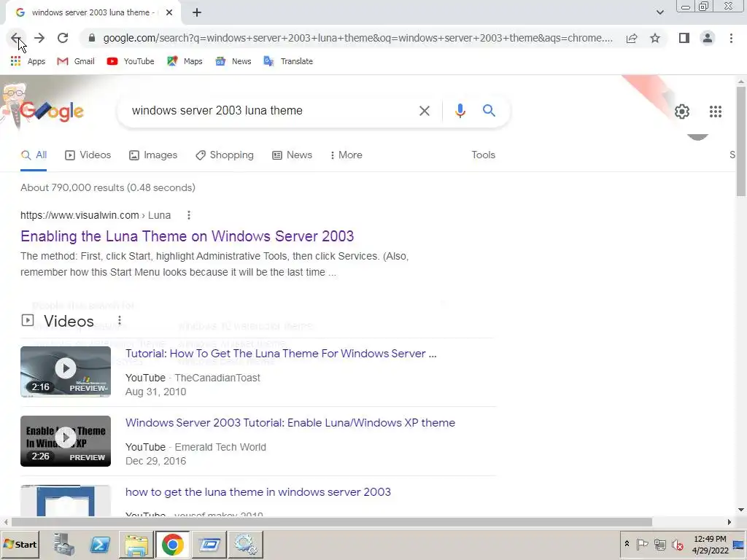Submit search with the magnifying glass icon

[x=489, y=111]
